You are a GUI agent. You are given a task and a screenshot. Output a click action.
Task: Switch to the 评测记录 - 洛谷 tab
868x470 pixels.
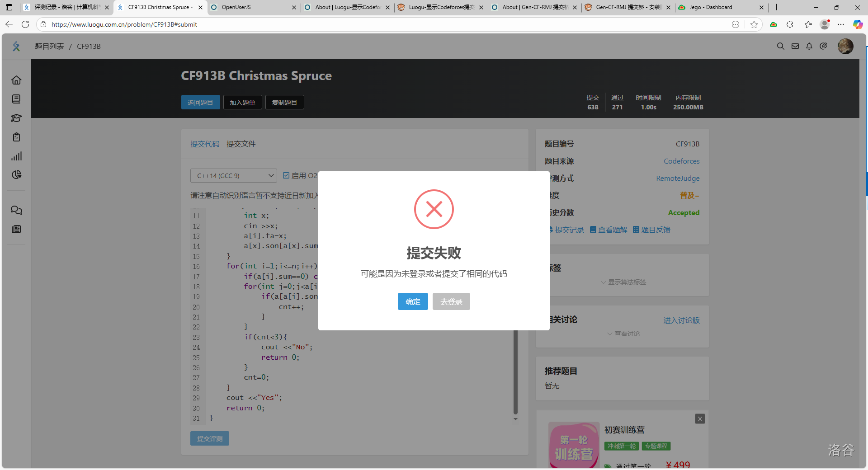point(66,7)
